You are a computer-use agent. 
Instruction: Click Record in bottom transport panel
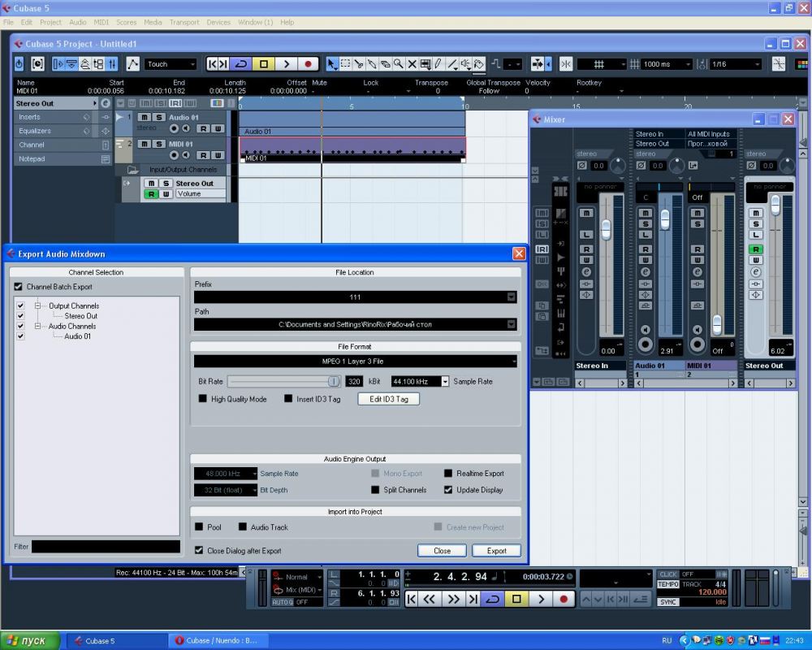[x=564, y=599]
